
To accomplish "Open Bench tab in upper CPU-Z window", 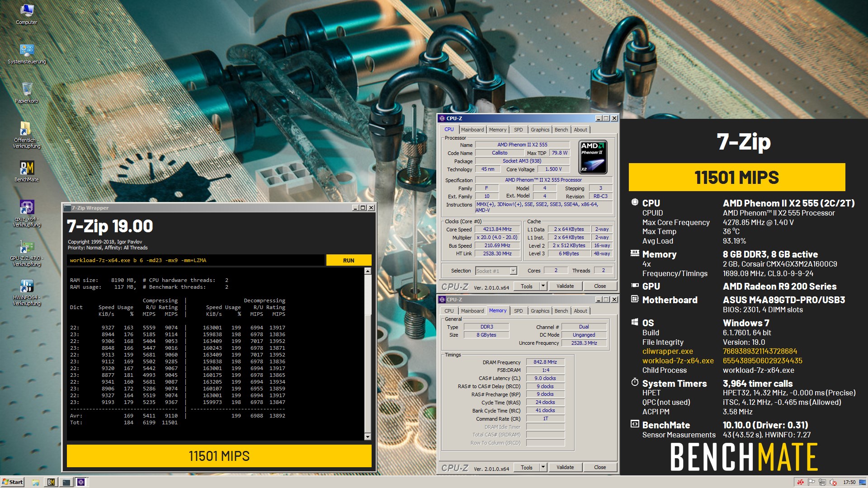I will [561, 130].
